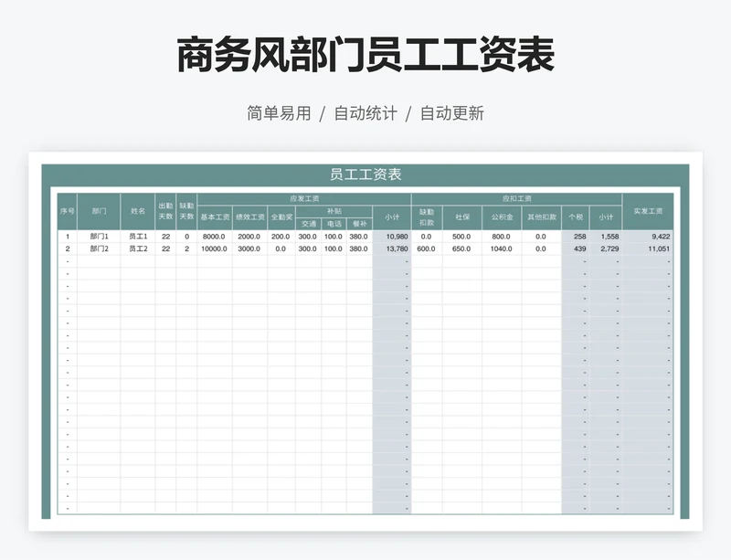Click housing fund cell '800.0'
Image resolution: width=731 pixels, height=560 pixels.
click(x=502, y=237)
